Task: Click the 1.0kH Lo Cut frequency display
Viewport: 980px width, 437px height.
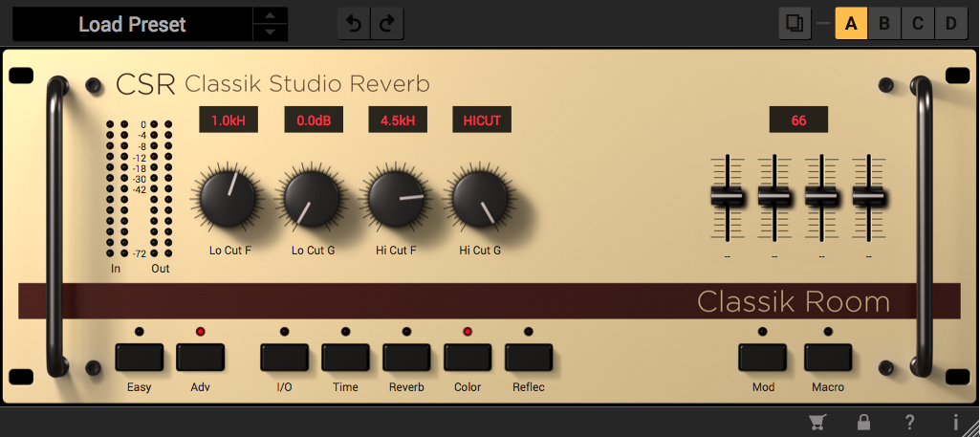Action: point(229,120)
